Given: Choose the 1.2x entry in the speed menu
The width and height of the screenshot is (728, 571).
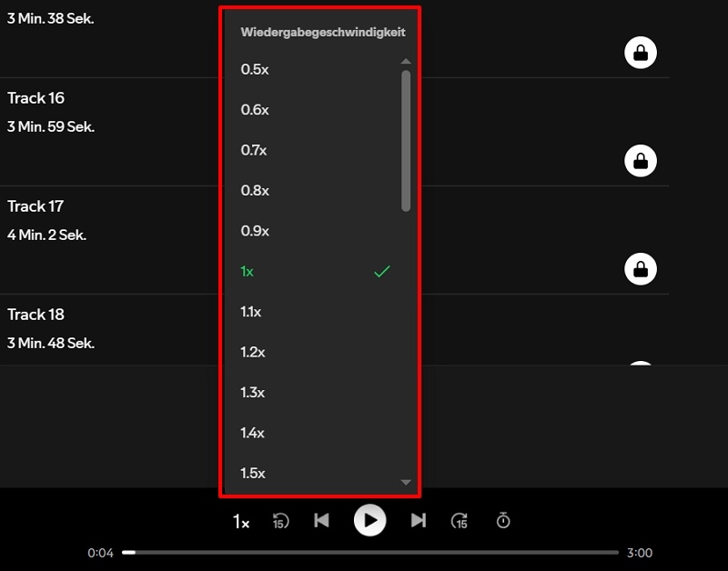Looking at the screenshot, I should pyautogui.click(x=252, y=352).
